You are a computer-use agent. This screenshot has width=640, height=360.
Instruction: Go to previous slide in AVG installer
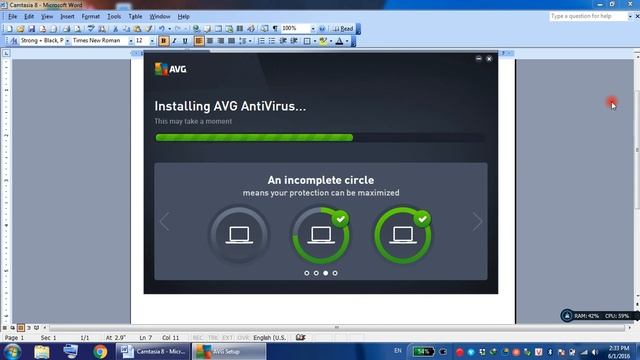[x=165, y=222]
